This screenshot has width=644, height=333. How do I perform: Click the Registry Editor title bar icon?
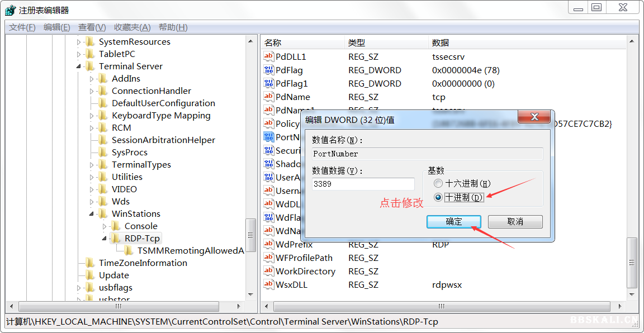[10, 10]
